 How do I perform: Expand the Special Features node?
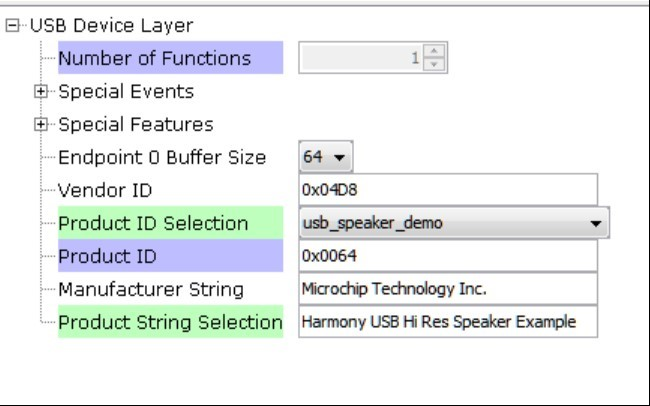(41, 124)
